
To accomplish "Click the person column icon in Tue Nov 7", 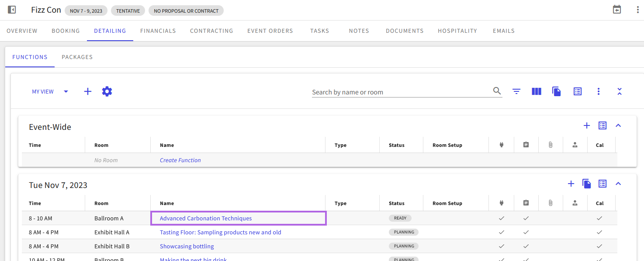I will pos(575,203).
